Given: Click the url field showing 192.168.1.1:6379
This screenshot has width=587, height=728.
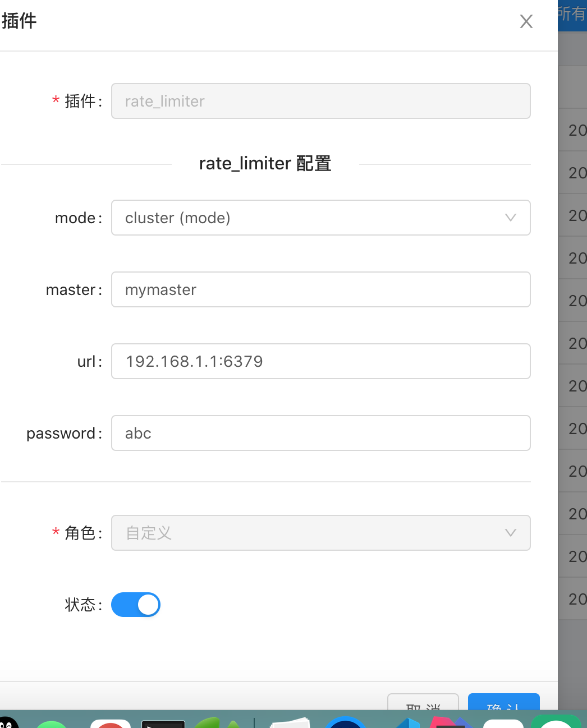Looking at the screenshot, I should [320, 361].
